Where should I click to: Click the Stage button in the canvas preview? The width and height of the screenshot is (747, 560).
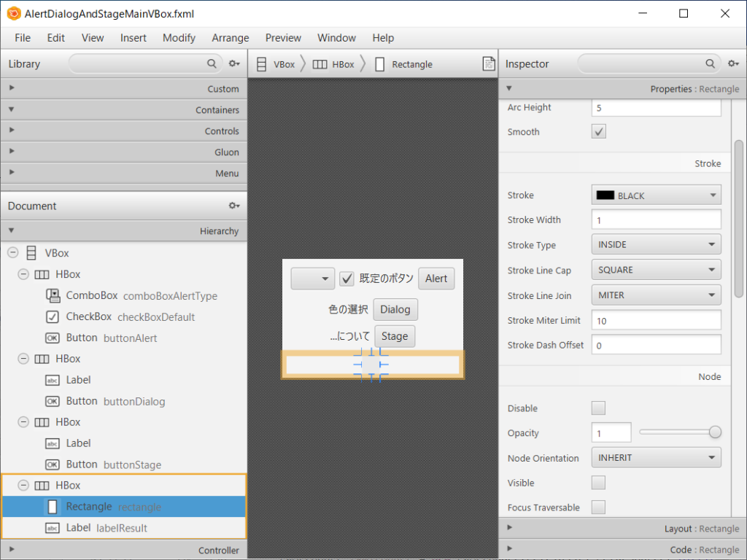coord(395,336)
